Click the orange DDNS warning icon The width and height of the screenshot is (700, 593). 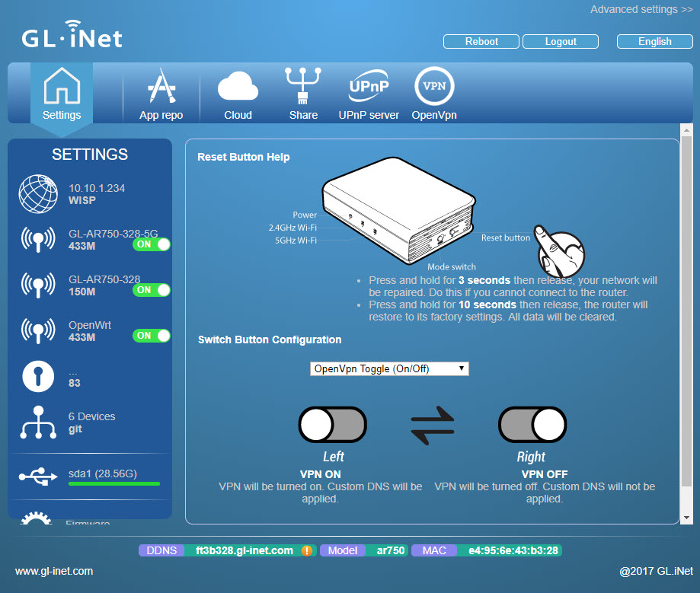point(307,550)
